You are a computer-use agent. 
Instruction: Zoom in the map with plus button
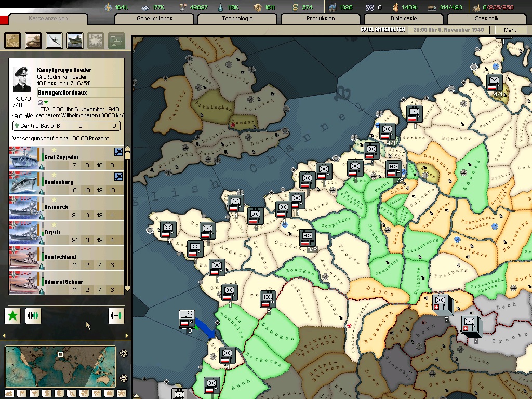coord(124,353)
